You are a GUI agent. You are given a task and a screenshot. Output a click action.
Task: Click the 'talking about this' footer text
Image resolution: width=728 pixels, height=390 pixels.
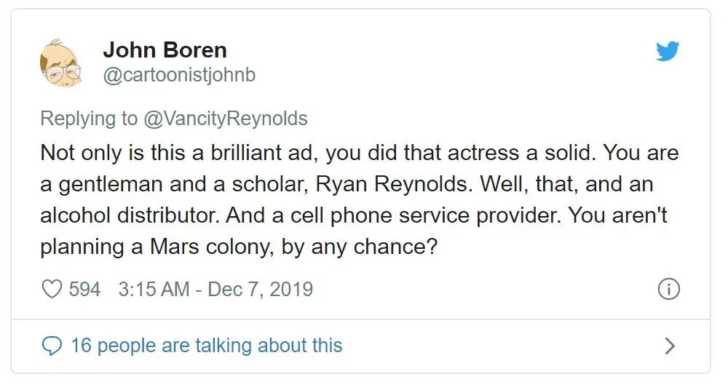pos(269,346)
